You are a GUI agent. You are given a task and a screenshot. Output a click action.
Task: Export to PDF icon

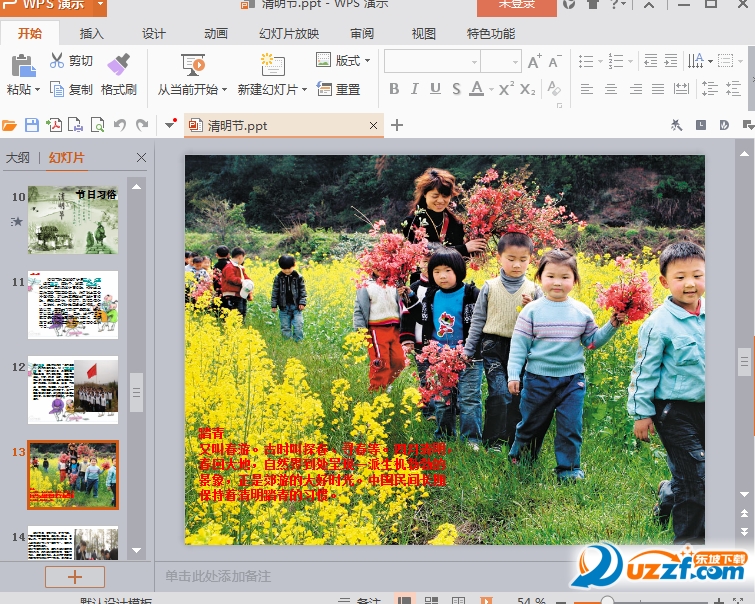54,126
